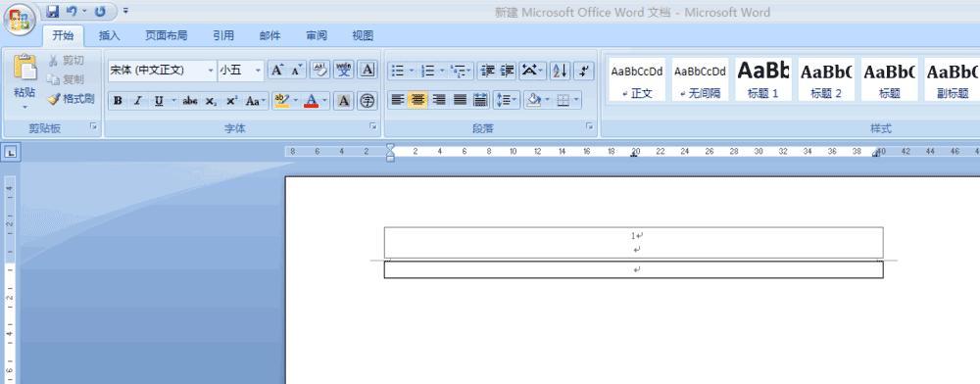The height and width of the screenshot is (384, 980).
Task: Click the Clear Formatting icon
Action: (x=320, y=70)
